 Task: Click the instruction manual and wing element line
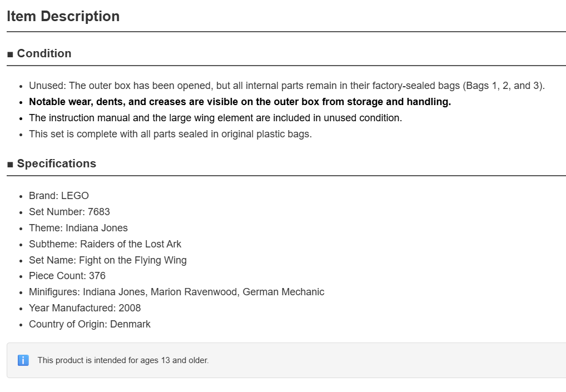216,118
